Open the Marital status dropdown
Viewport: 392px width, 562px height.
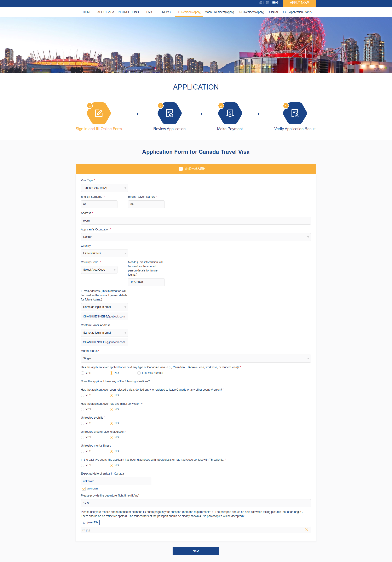click(196, 359)
